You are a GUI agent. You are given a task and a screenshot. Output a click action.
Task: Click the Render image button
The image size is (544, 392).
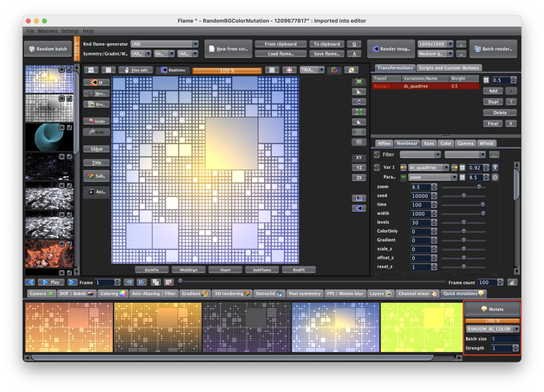coord(391,49)
